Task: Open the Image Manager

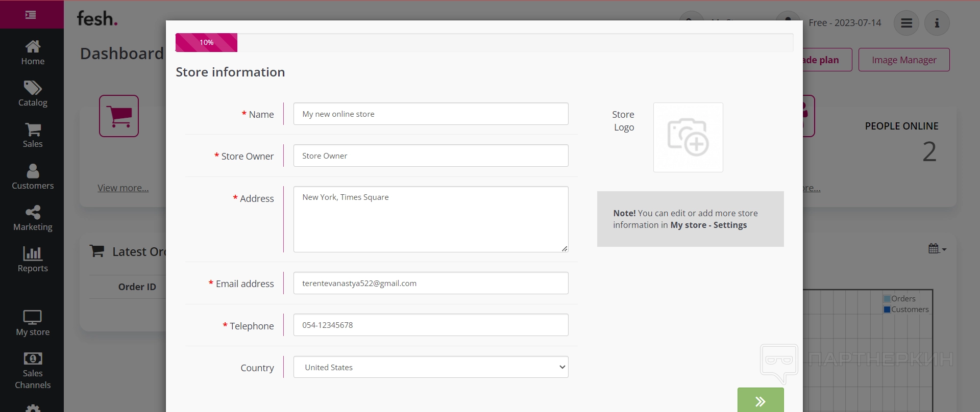Action: 904,60
